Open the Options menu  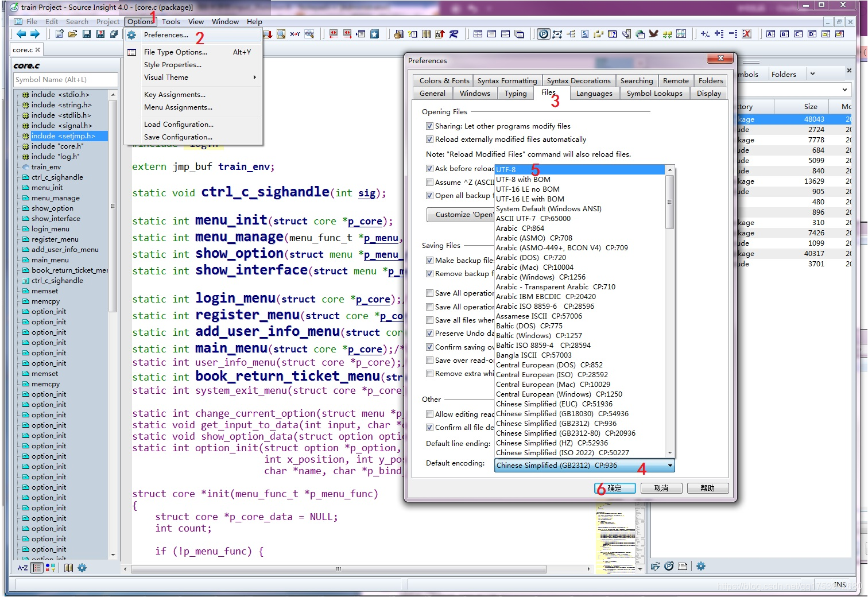pyautogui.click(x=141, y=21)
